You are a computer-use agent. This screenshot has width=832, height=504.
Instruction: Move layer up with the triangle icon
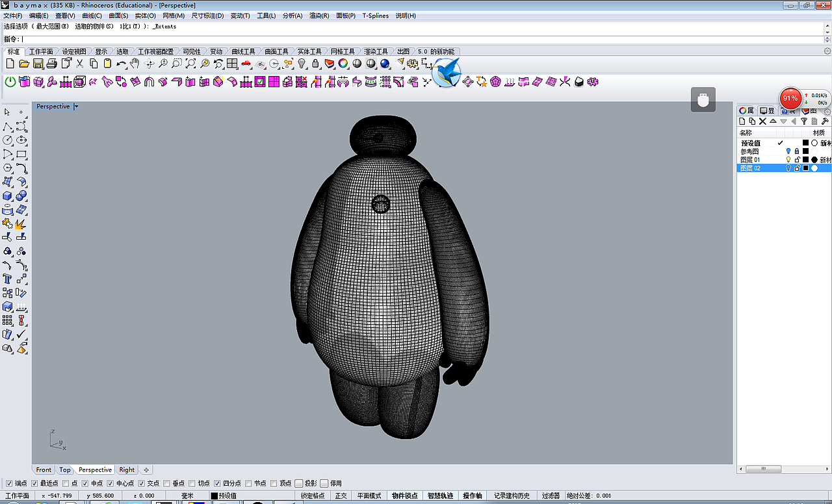773,121
